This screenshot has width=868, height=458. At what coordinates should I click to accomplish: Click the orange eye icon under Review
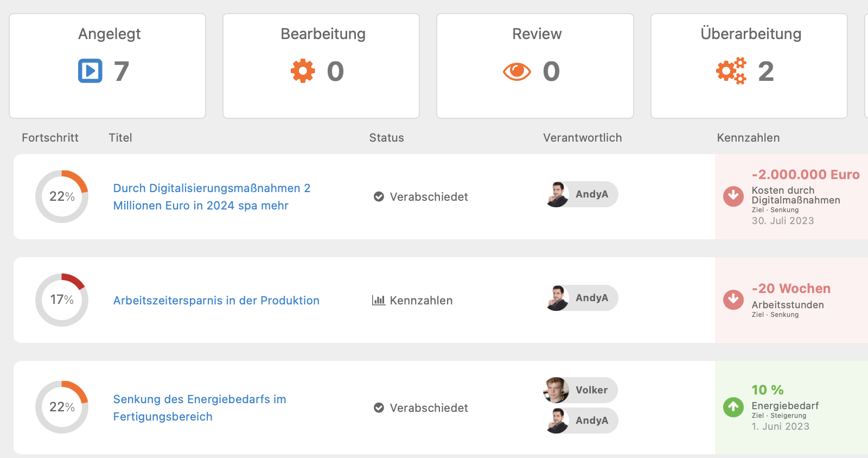pyautogui.click(x=517, y=71)
